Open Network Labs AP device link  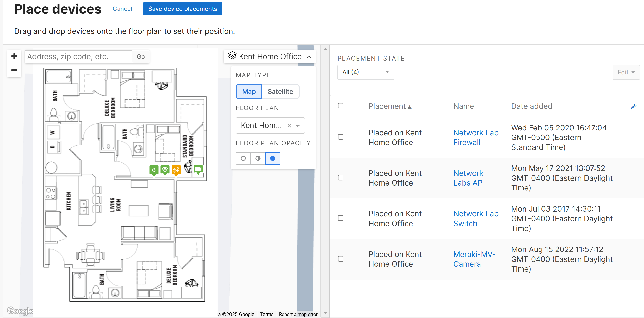point(468,178)
